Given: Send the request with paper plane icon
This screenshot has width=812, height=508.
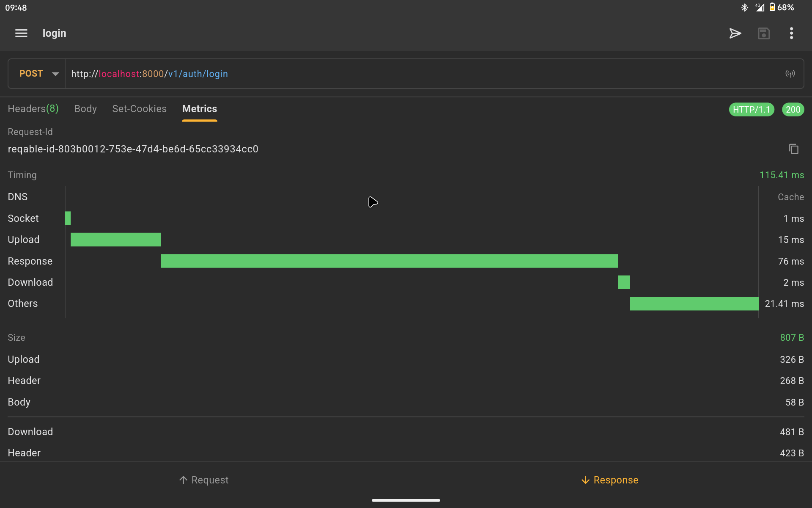Looking at the screenshot, I should [x=735, y=33].
